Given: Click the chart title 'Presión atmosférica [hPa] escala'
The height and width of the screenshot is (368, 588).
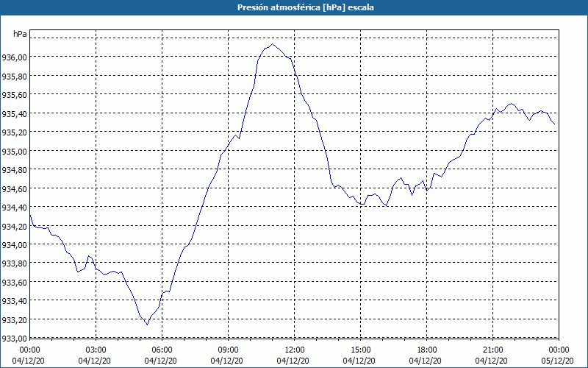Looking at the screenshot, I should (306, 7).
